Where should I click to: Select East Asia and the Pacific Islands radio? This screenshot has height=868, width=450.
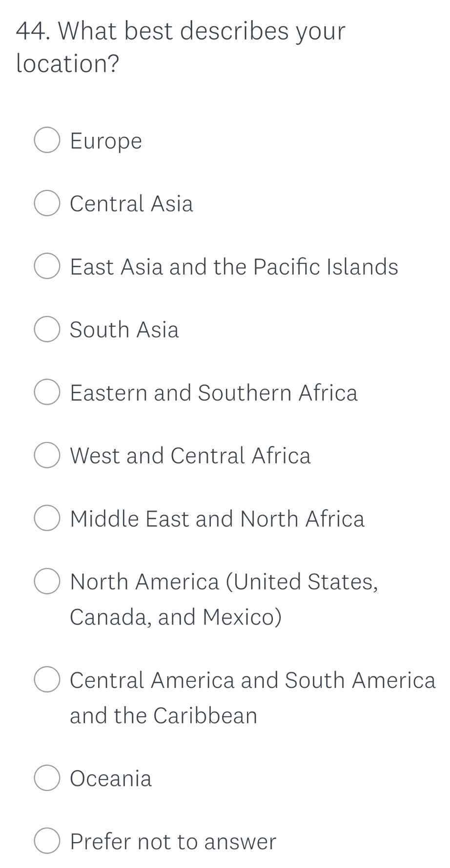(47, 266)
